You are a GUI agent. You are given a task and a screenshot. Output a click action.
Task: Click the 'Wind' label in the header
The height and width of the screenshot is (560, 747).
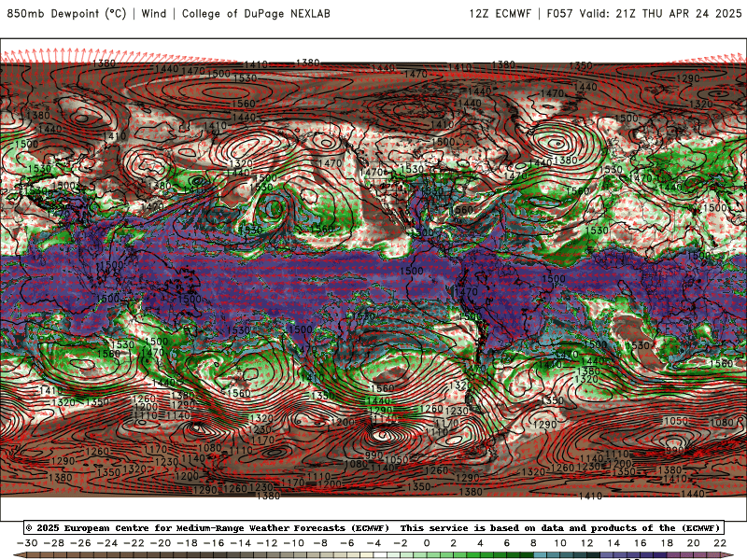click(x=154, y=13)
